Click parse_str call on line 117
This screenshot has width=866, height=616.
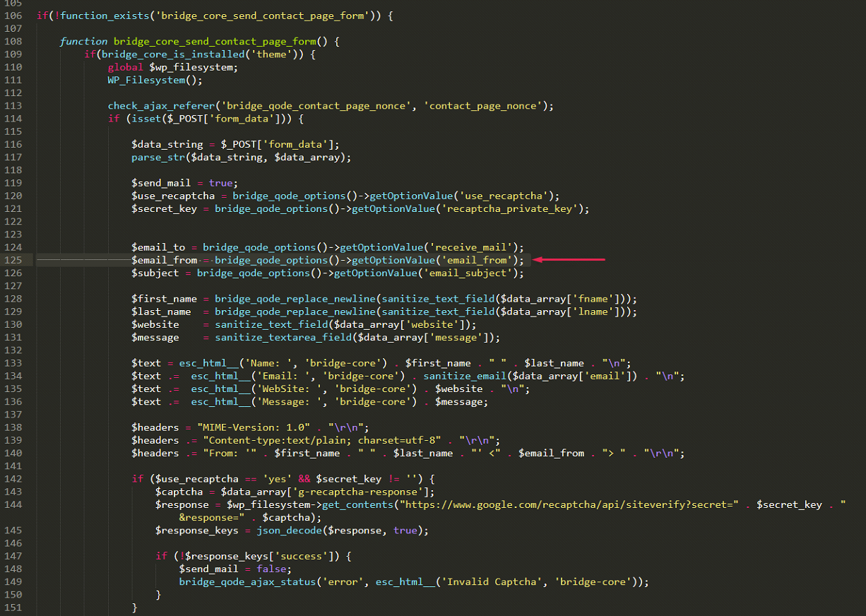click(x=241, y=157)
